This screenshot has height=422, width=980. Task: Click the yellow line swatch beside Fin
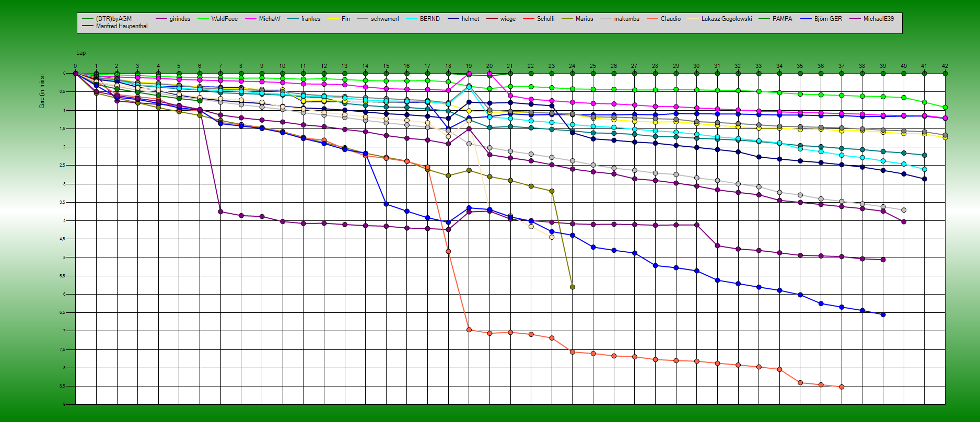click(333, 19)
